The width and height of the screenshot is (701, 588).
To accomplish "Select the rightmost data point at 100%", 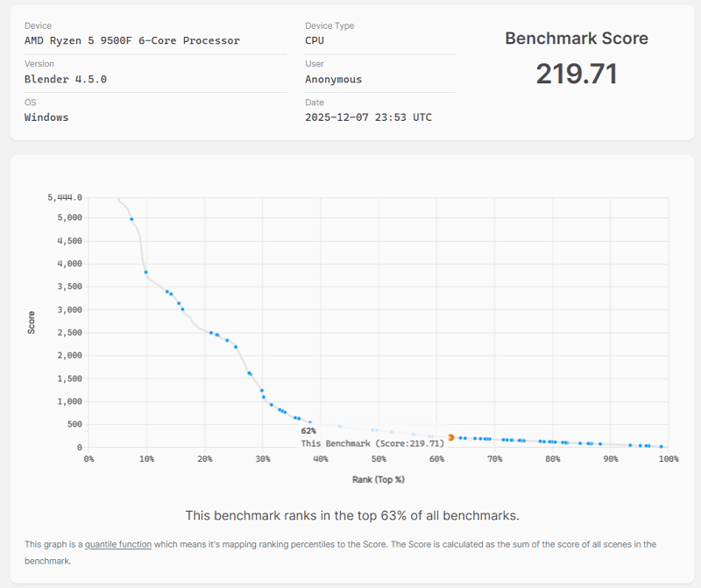I will pyautogui.click(x=662, y=446).
